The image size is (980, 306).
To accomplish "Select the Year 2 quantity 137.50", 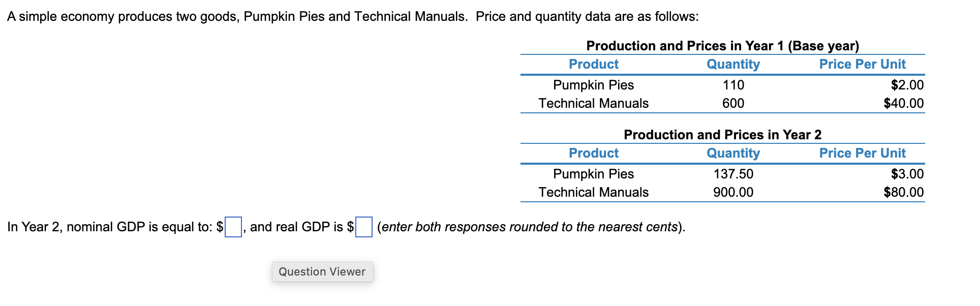I will pyautogui.click(x=733, y=174).
